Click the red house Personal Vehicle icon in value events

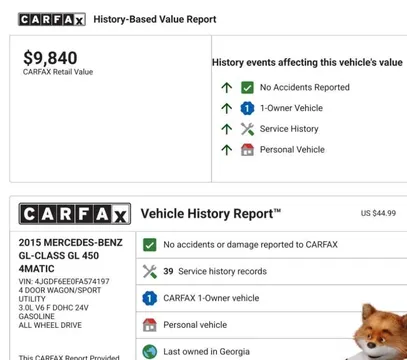pyautogui.click(x=247, y=150)
